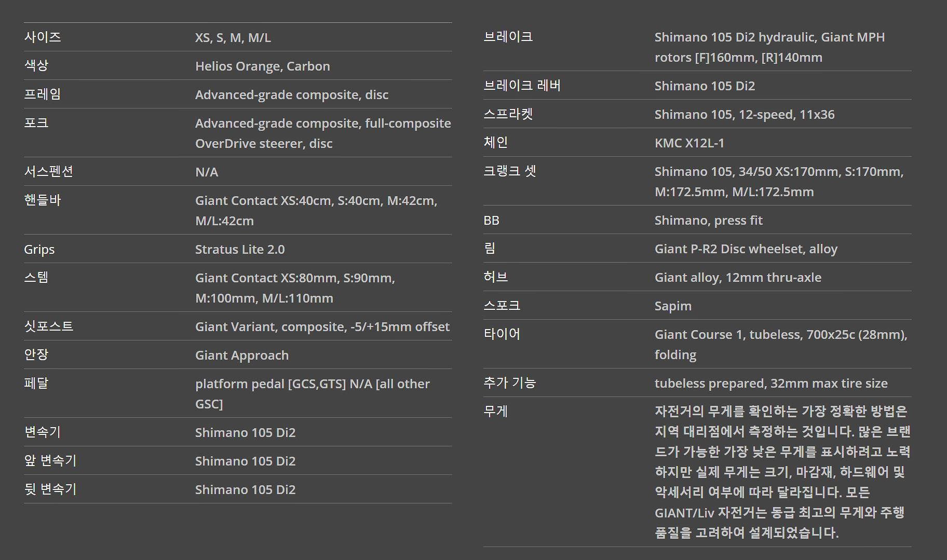The image size is (947, 560).
Task: Click the 서스펜션 label
Action: pyautogui.click(x=49, y=171)
